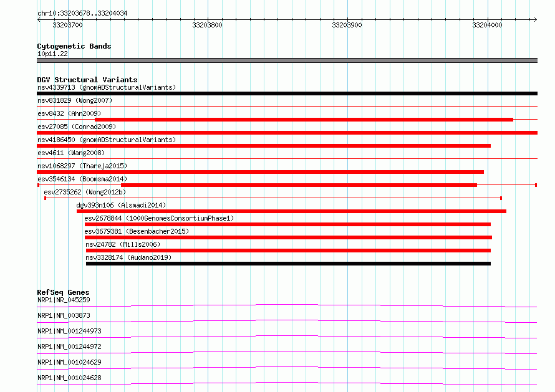The image size is (555, 392).
Task: Select the esv3546134 thick red bar
Action: (299, 185)
